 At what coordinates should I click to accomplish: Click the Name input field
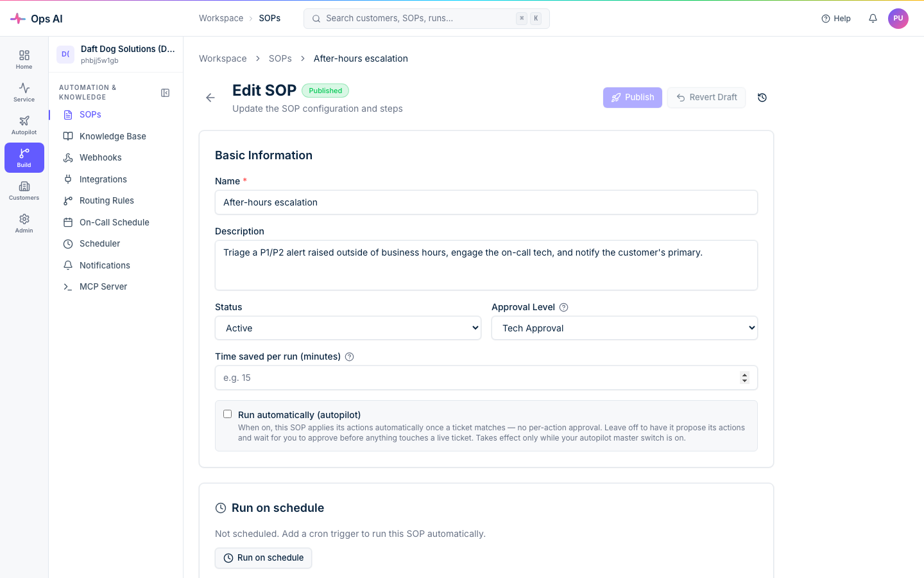pyautogui.click(x=486, y=202)
